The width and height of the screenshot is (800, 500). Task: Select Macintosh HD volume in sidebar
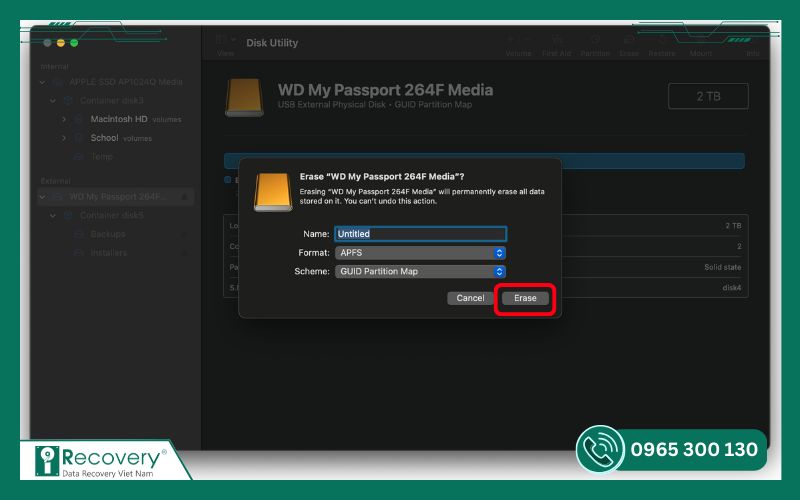pyautogui.click(x=119, y=119)
